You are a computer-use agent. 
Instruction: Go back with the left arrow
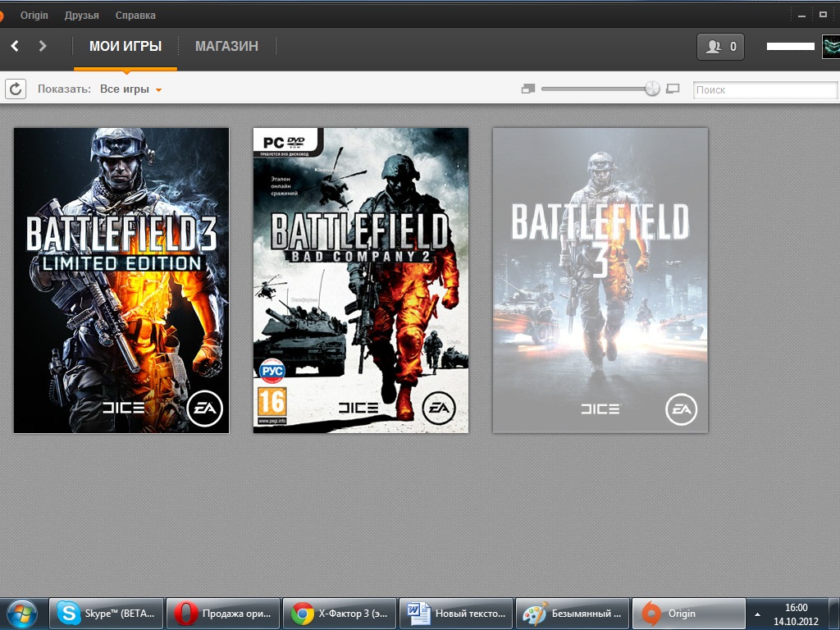(x=15, y=46)
